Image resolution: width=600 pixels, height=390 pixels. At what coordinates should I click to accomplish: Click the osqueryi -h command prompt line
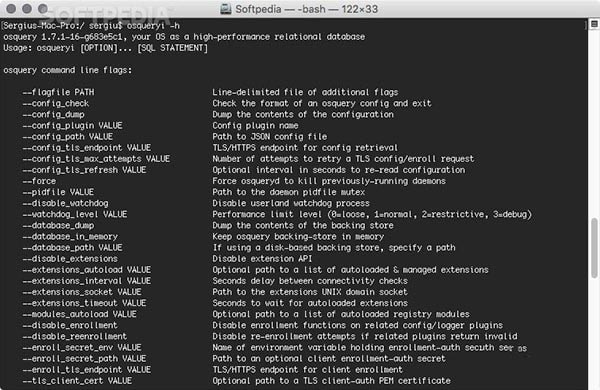pos(91,26)
